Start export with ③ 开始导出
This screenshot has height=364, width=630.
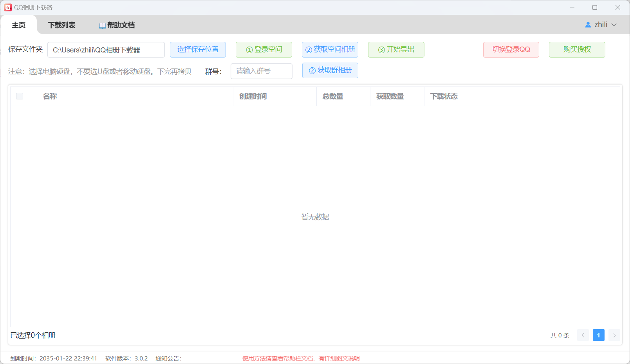[396, 50]
